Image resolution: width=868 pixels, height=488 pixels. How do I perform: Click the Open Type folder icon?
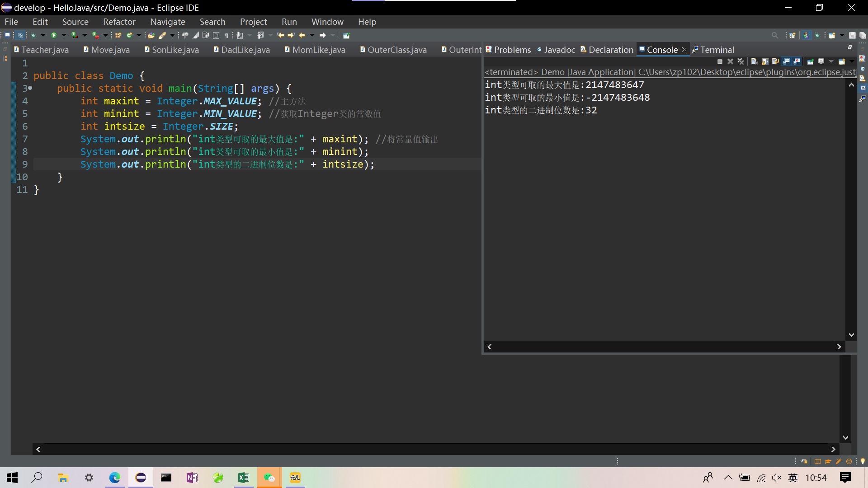click(x=151, y=35)
